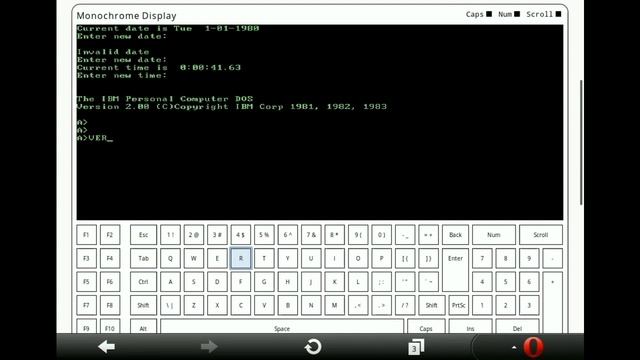This screenshot has height=360, width=640.
Task: Tap the 2 @ key
Action: pyautogui.click(x=193, y=235)
